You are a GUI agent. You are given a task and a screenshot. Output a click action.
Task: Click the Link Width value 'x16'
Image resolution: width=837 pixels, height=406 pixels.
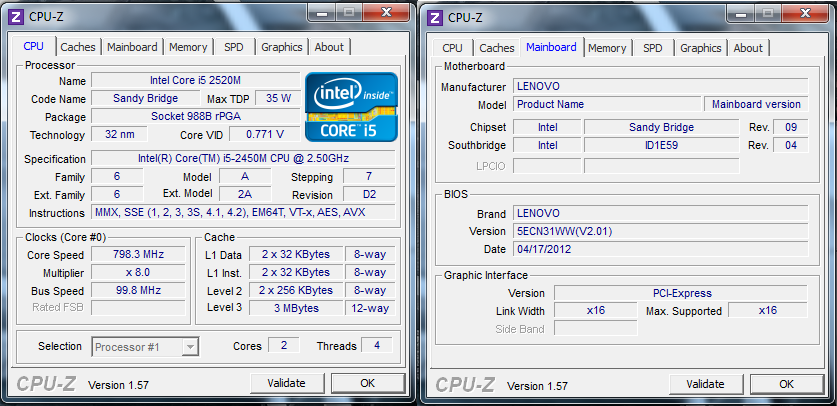tap(596, 310)
